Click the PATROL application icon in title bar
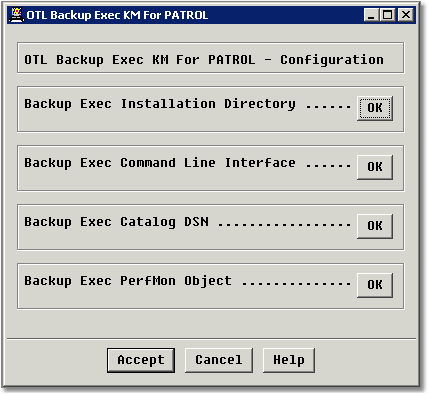Screen dimensions: 428x395 coord(16,15)
